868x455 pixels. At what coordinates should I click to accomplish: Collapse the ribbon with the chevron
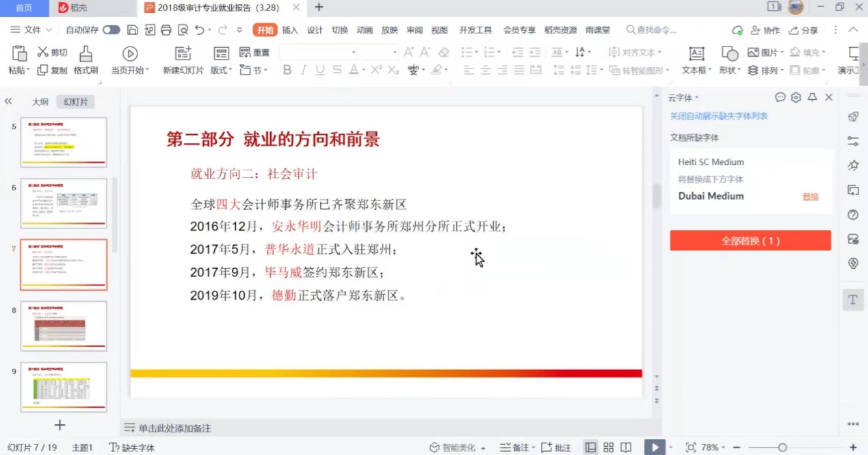[853, 30]
